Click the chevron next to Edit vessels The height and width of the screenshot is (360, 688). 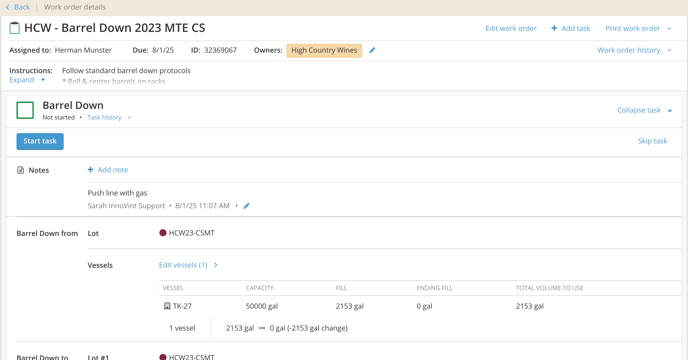[215, 265]
